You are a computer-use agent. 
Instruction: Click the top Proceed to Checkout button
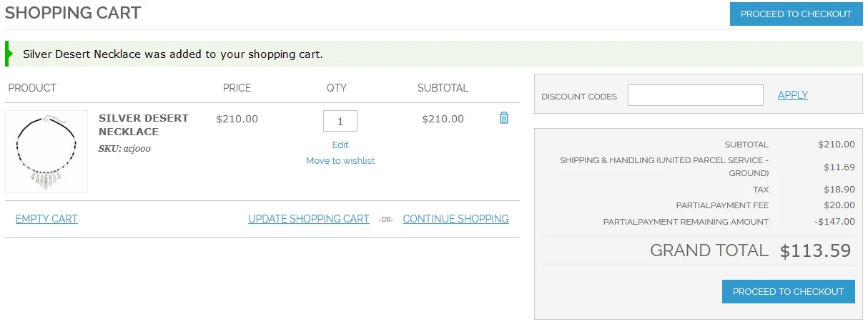[x=796, y=14]
